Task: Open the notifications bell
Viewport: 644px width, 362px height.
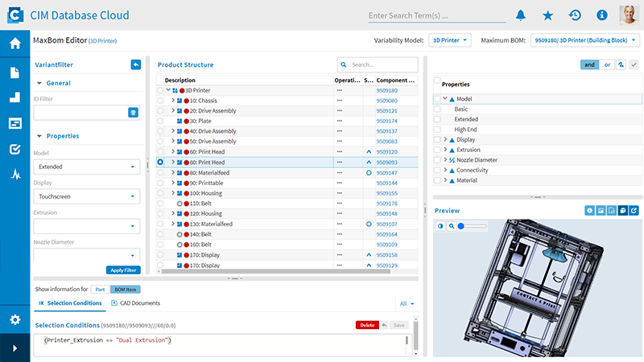Action: (x=522, y=15)
